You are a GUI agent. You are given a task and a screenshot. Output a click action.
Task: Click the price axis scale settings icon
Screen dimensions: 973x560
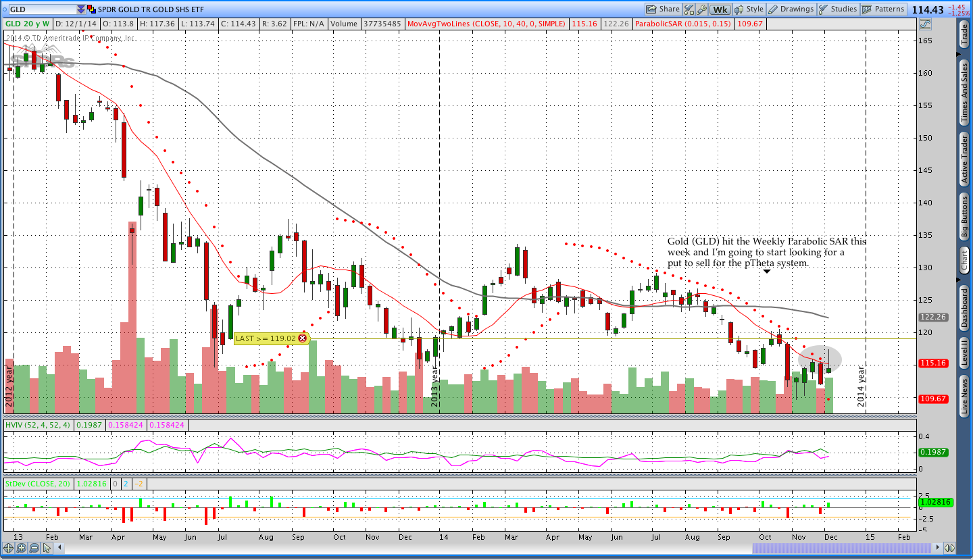[x=925, y=24]
